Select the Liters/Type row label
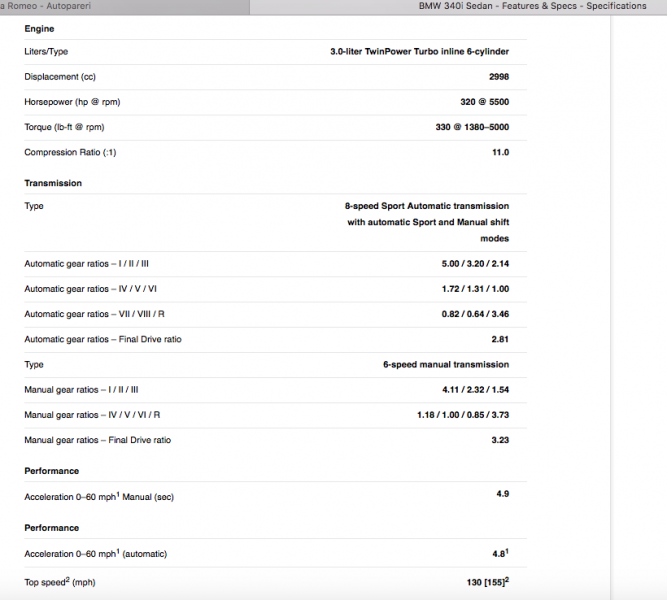Image resolution: width=667 pixels, height=600 pixels. 46,51
